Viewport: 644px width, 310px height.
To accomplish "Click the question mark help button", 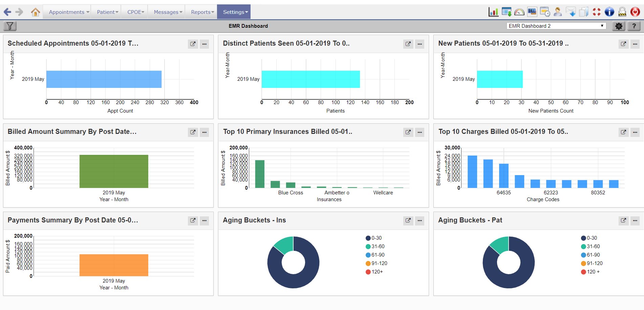I will click(x=634, y=26).
